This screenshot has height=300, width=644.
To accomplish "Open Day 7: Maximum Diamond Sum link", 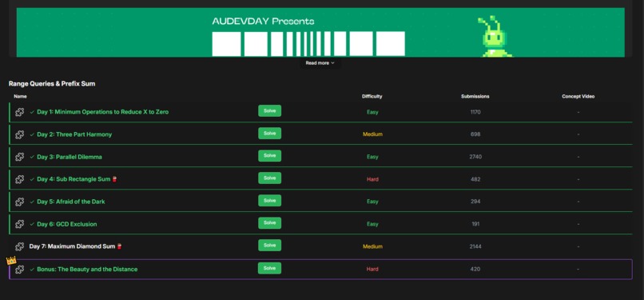I will (x=72, y=246).
